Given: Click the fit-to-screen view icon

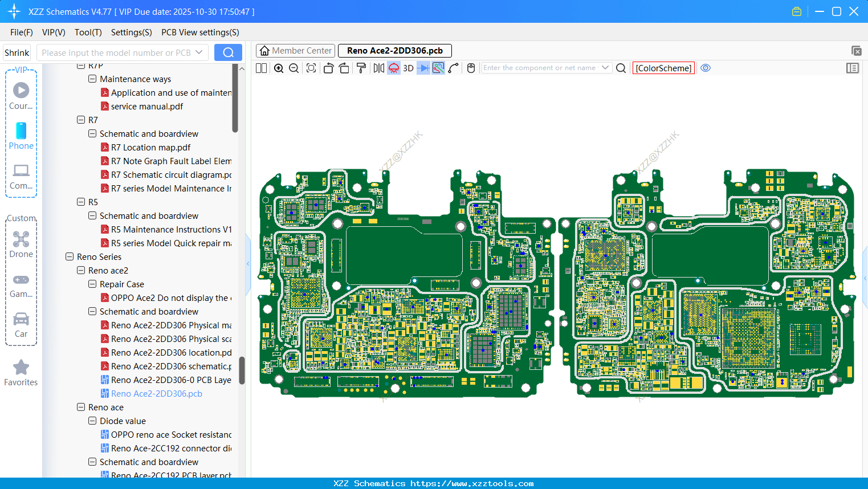Looking at the screenshot, I should [311, 68].
